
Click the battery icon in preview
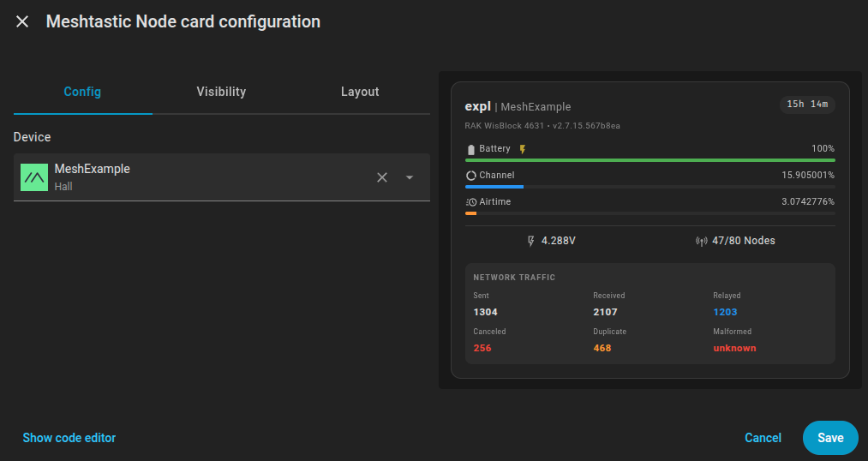[x=471, y=149]
